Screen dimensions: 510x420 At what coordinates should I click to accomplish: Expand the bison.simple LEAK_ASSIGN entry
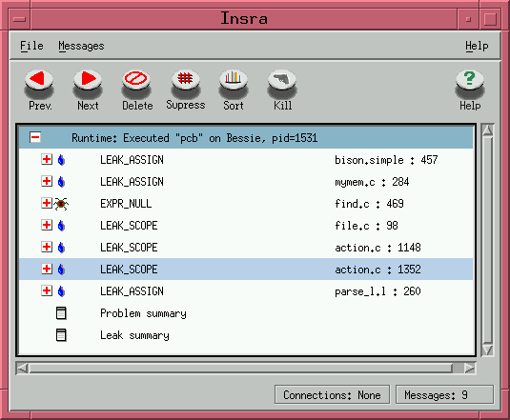click(47, 159)
